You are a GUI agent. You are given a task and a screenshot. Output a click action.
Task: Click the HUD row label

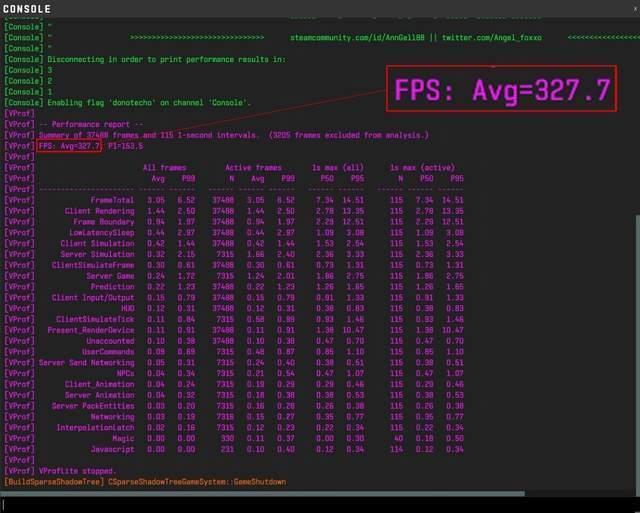(127, 308)
